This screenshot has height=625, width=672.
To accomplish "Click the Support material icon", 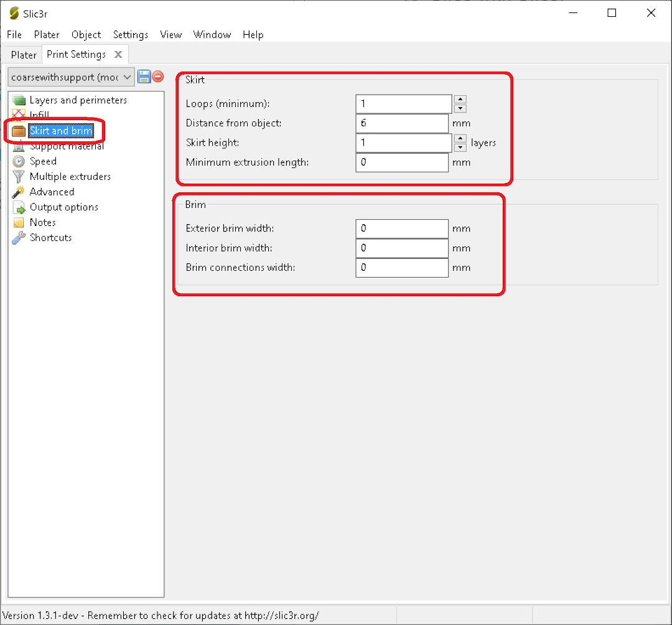I will click(x=19, y=147).
